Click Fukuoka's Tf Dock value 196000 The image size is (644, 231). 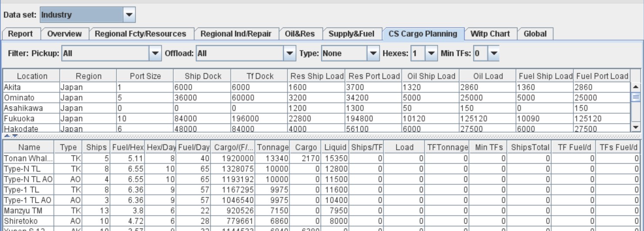click(259, 118)
